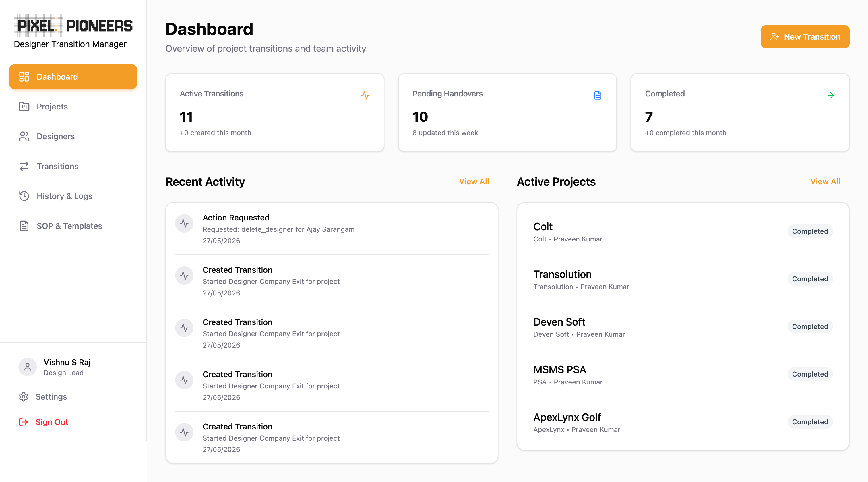
Task: Click the Completed card arrow icon
Action: coord(831,95)
